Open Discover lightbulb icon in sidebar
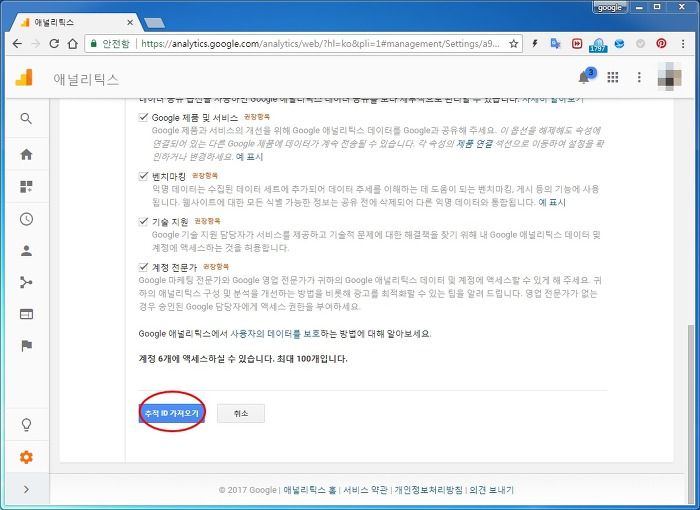Screen dimensions: 700x510 [x=26, y=425]
